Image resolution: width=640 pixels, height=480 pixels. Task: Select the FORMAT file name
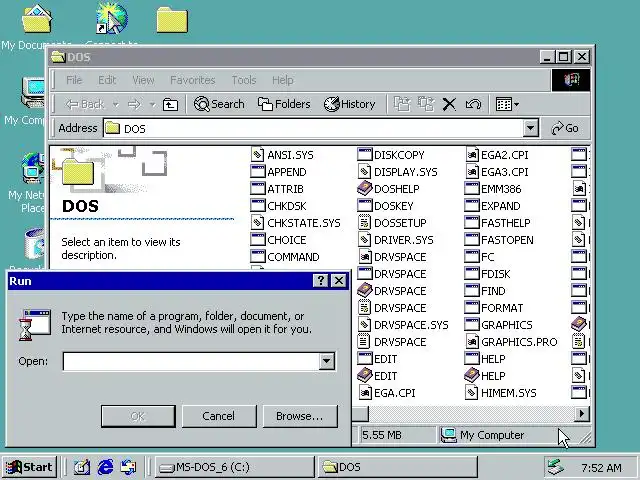[x=502, y=308]
